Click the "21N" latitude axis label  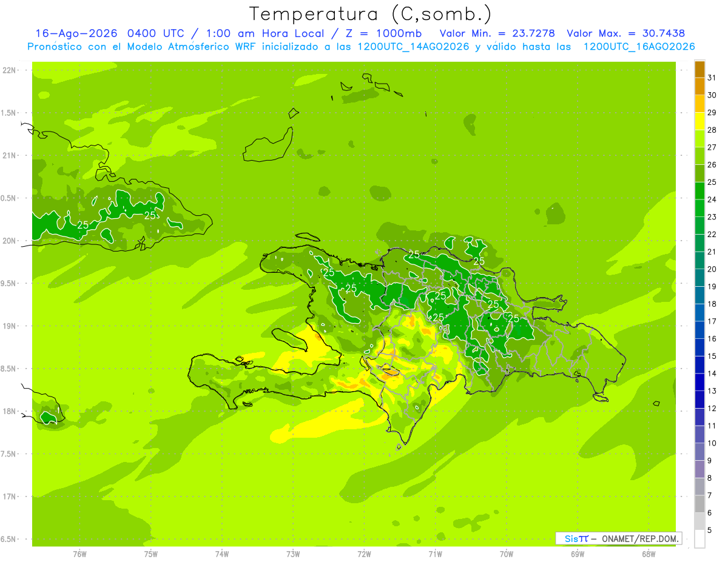10,156
